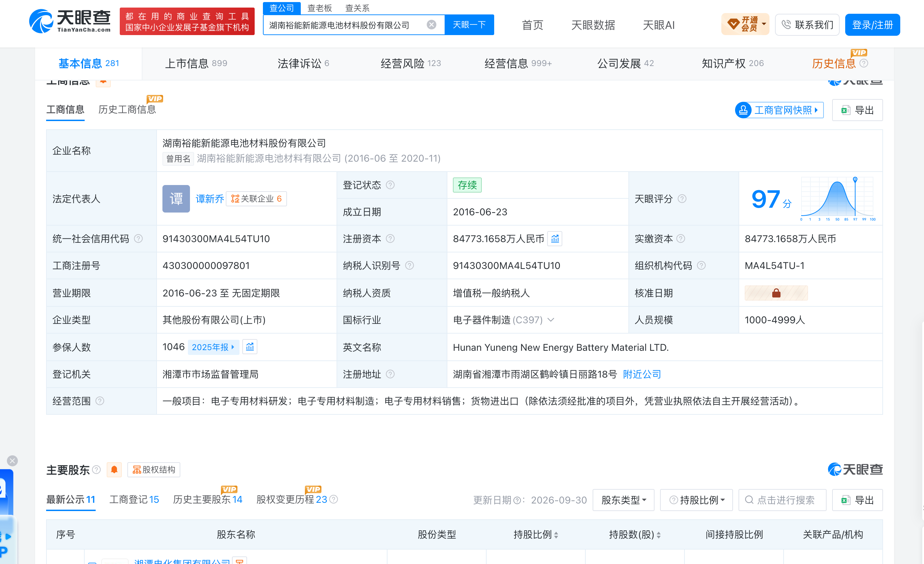Switch to 历史工商信息 sub-tab
Viewport: 924px width, 564px height.
click(127, 109)
